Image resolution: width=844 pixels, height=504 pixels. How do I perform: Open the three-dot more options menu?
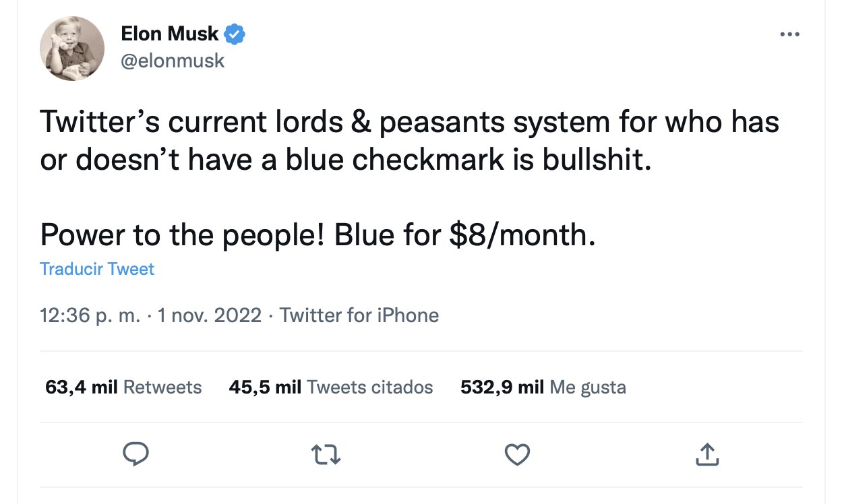[789, 34]
